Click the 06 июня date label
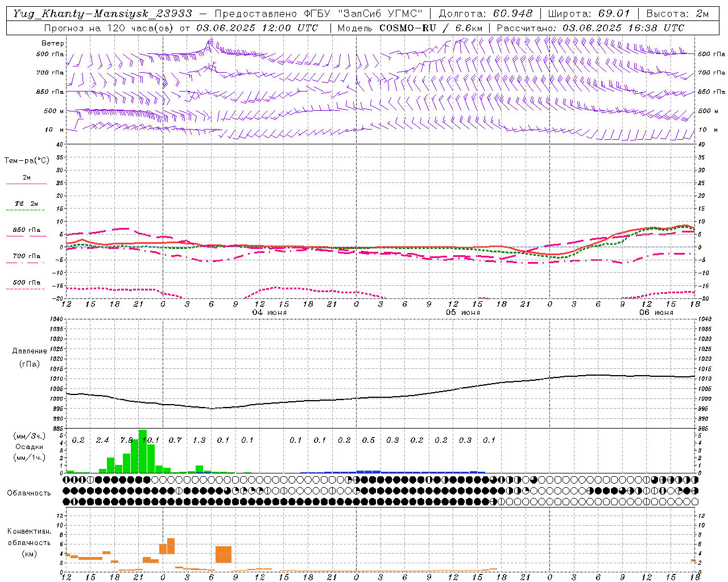This screenshot has height=582, width=728. [x=656, y=313]
